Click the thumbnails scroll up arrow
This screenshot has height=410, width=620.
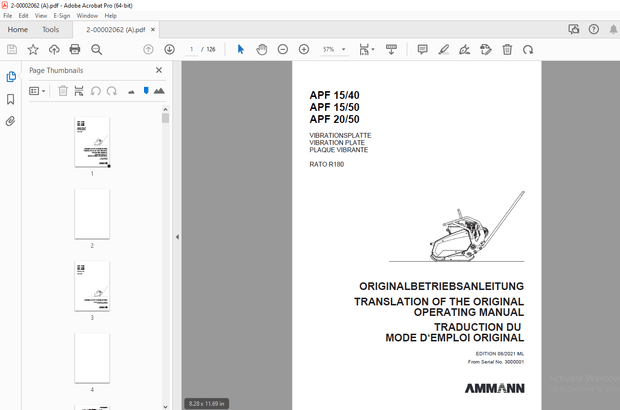165,110
